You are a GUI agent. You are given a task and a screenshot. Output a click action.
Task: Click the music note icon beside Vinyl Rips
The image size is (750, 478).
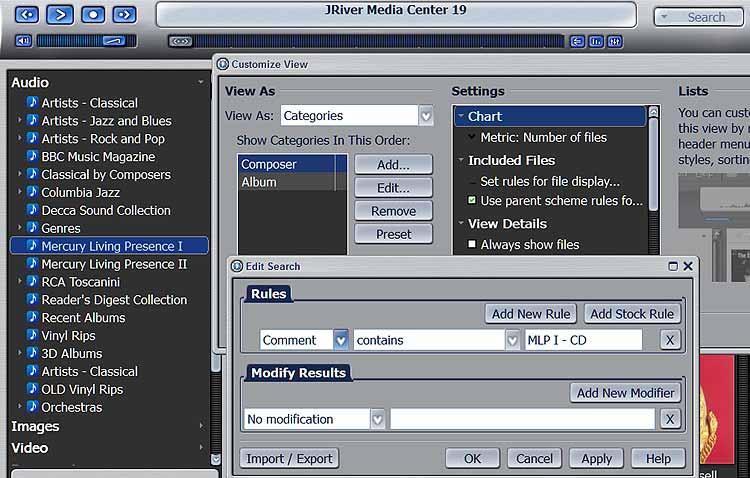(32, 335)
